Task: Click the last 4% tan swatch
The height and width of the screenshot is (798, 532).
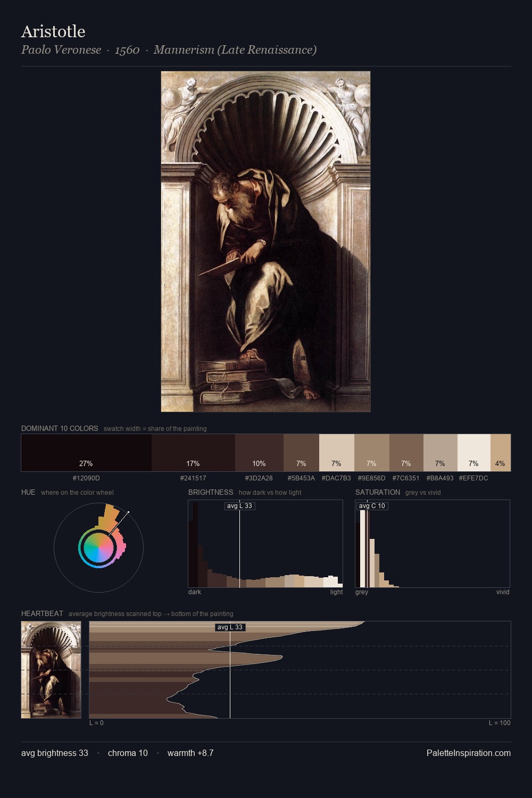Action: [x=501, y=453]
